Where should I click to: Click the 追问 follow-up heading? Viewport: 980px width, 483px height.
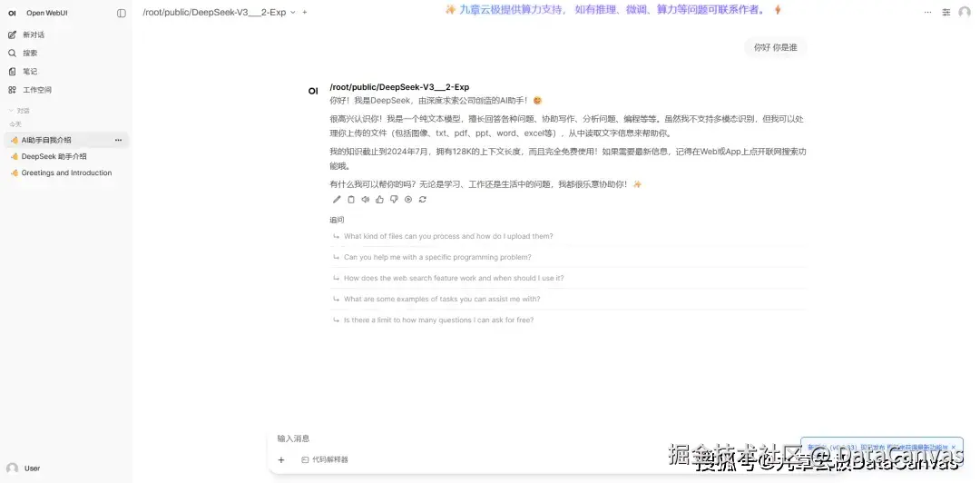coord(337,220)
